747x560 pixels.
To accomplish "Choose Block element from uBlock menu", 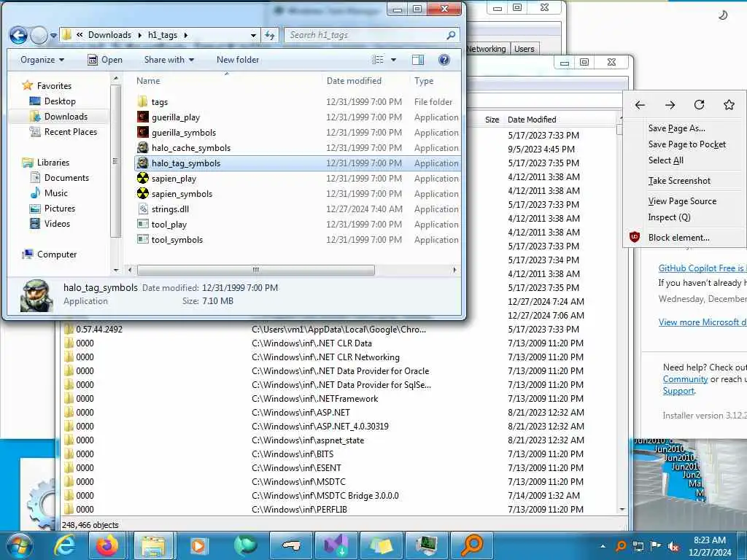I will point(678,237).
